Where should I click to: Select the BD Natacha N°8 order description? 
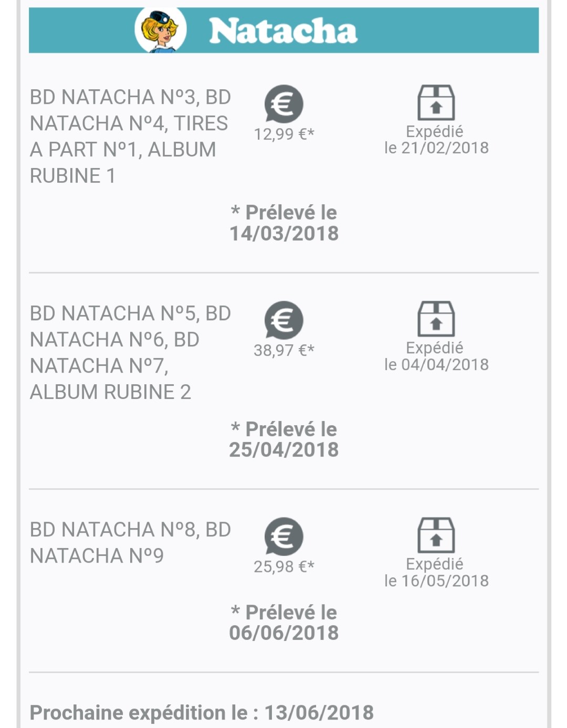click(x=130, y=543)
